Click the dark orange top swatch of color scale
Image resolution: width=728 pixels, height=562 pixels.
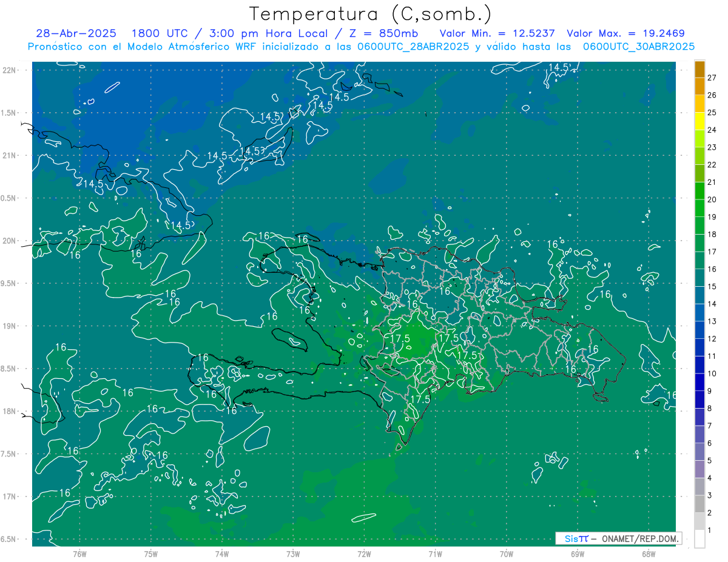click(x=699, y=69)
